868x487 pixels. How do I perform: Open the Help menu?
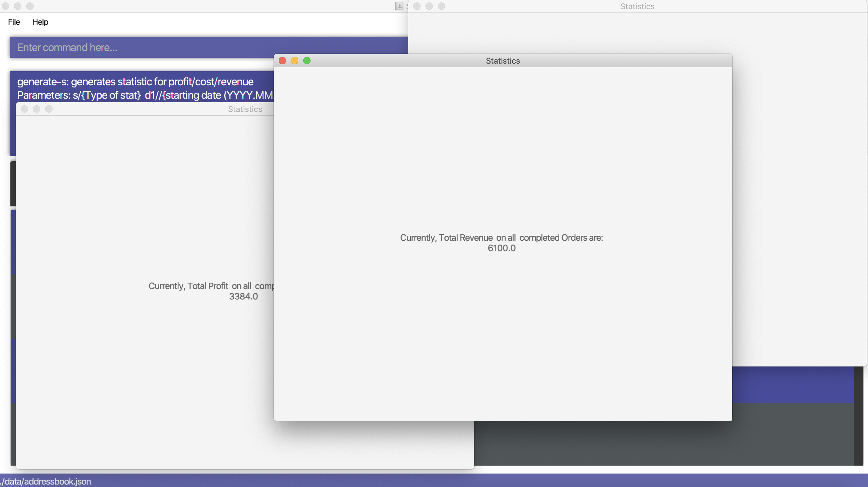[x=40, y=22]
